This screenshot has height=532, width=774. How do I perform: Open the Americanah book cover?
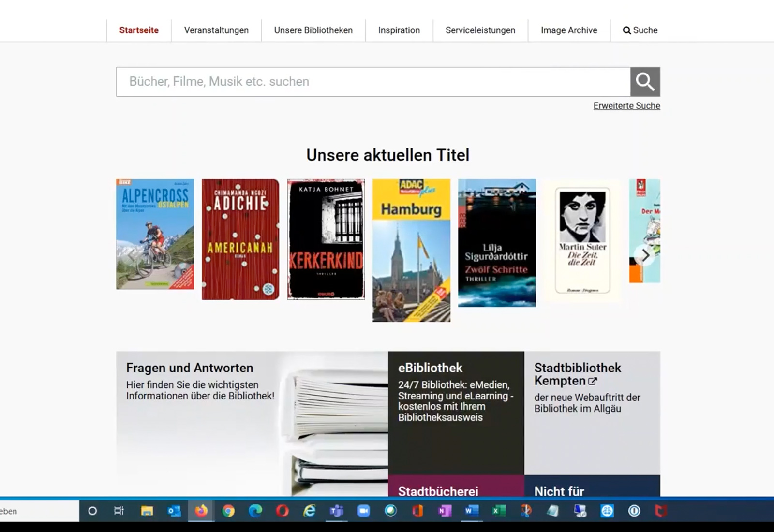(240, 239)
